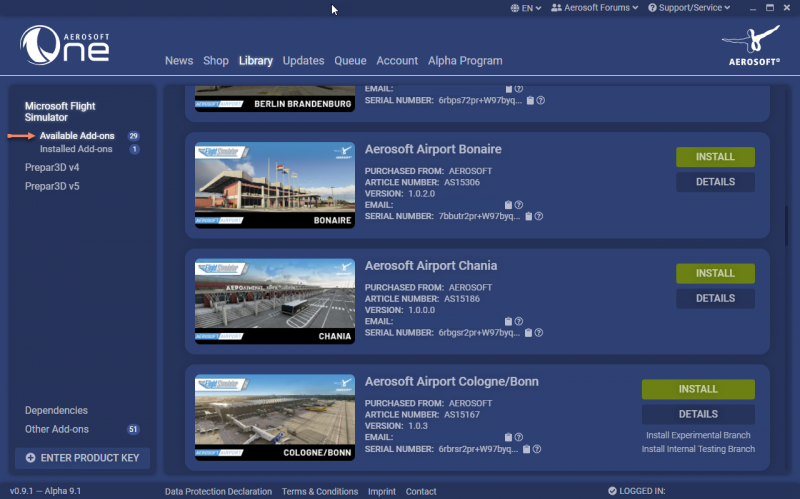Screen dimensions: 800x499
Task: Go to the News tab
Action: coord(179,61)
